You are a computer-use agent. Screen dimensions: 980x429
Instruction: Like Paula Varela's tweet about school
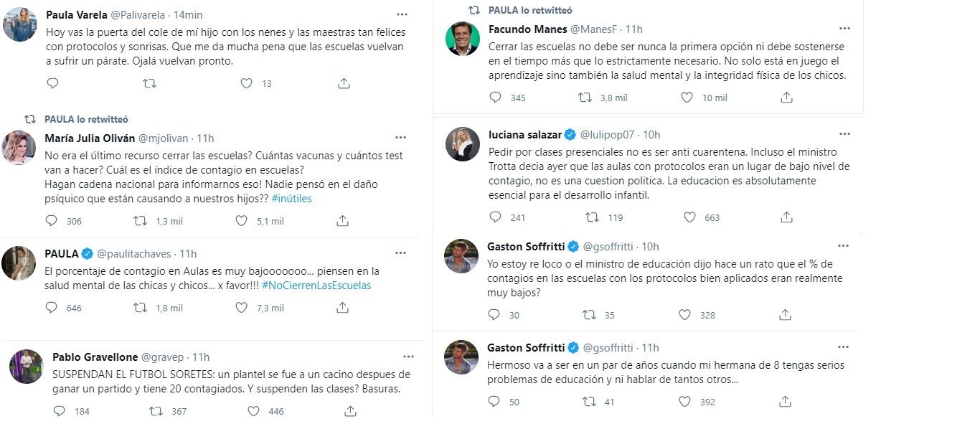click(246, 83)
